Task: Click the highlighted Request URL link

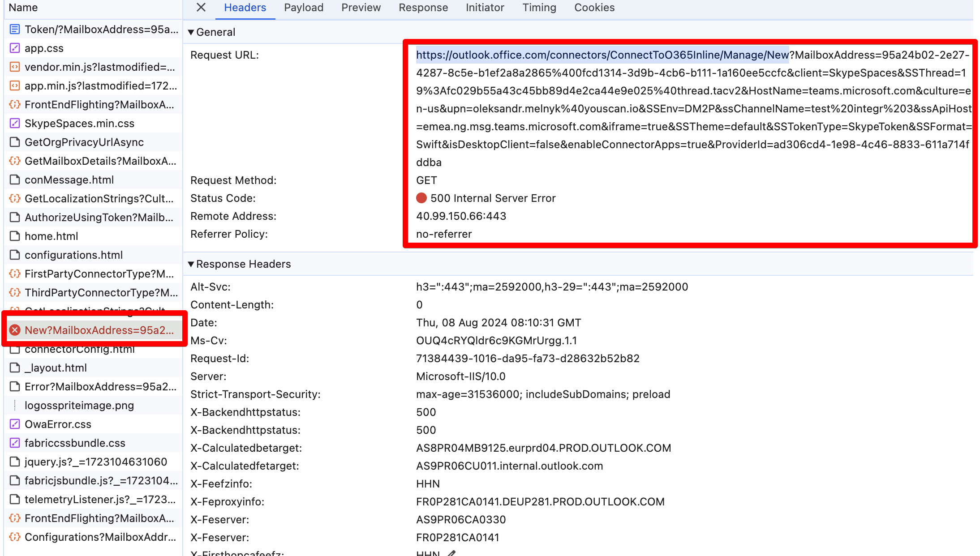Action: (602, 55)
